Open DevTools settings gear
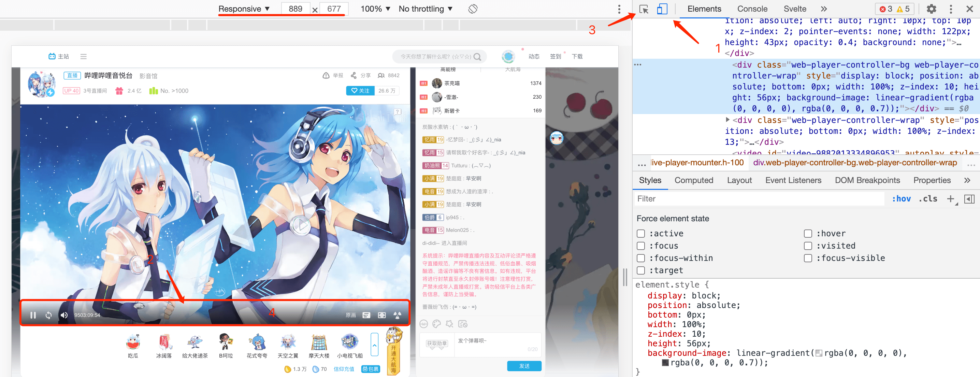 tap(931, 9)
